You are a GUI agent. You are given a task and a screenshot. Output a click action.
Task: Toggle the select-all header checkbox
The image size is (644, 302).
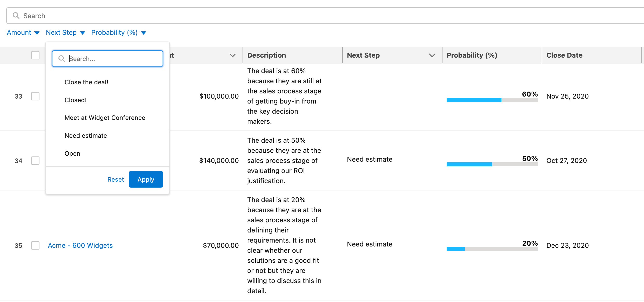35,55
